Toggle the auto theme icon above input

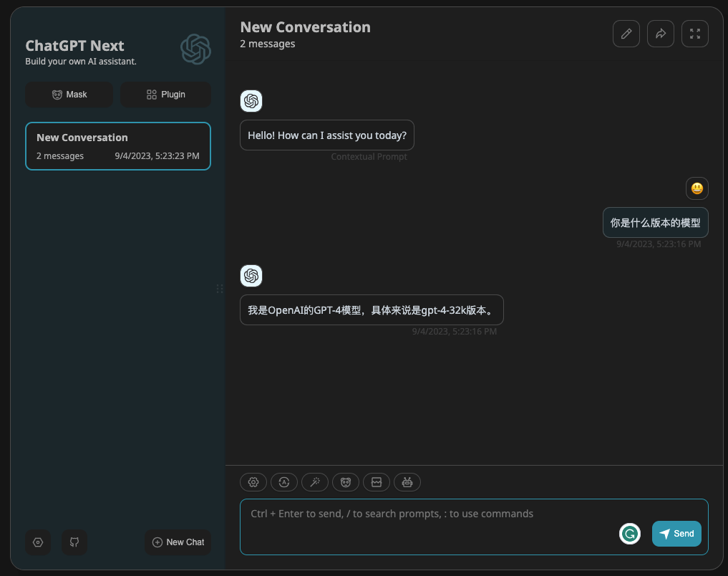tap(284, 482)
